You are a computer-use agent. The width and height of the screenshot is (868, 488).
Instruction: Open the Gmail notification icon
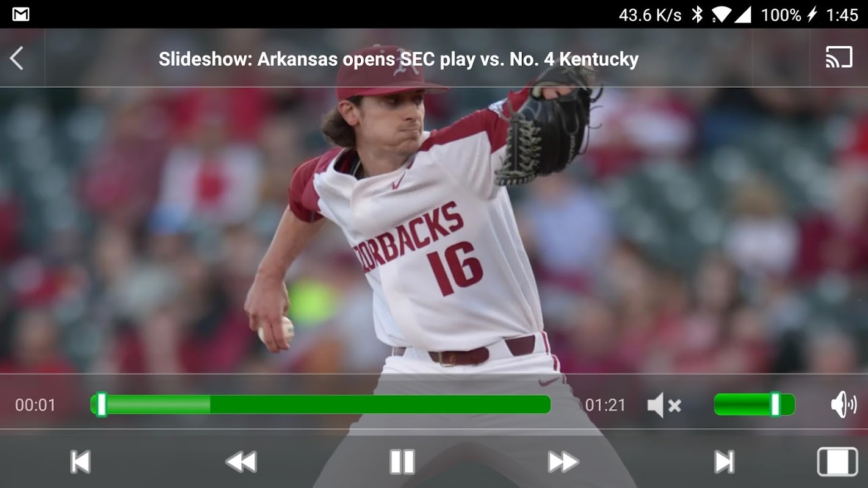point(21,14)
